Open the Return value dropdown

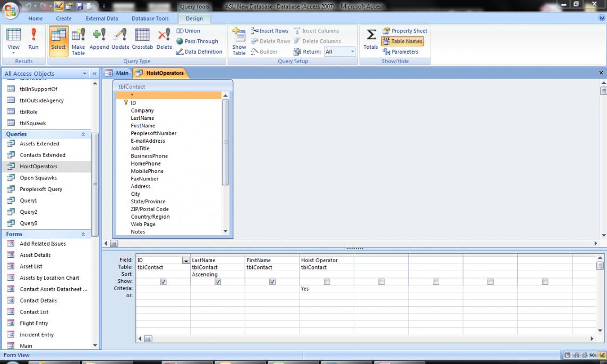point(352,52)
